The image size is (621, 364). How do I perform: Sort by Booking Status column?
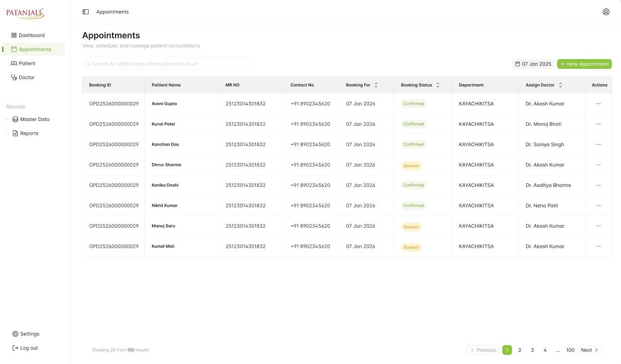(437, 85)
